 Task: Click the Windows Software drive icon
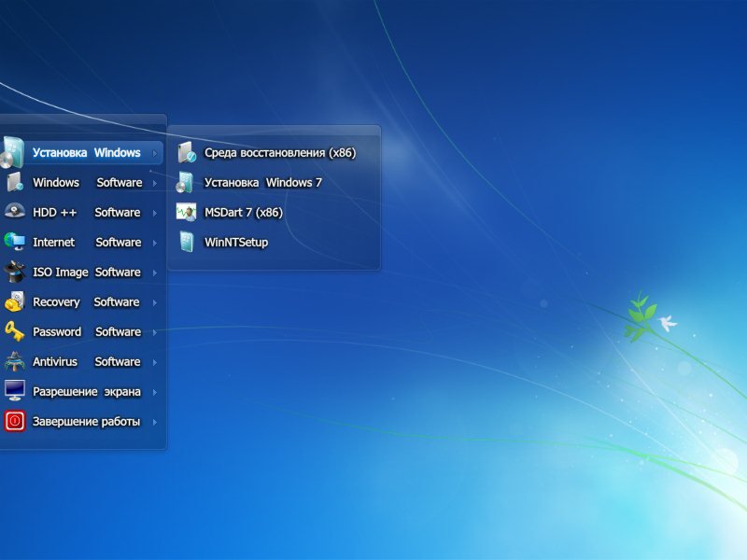coord(15,182)
